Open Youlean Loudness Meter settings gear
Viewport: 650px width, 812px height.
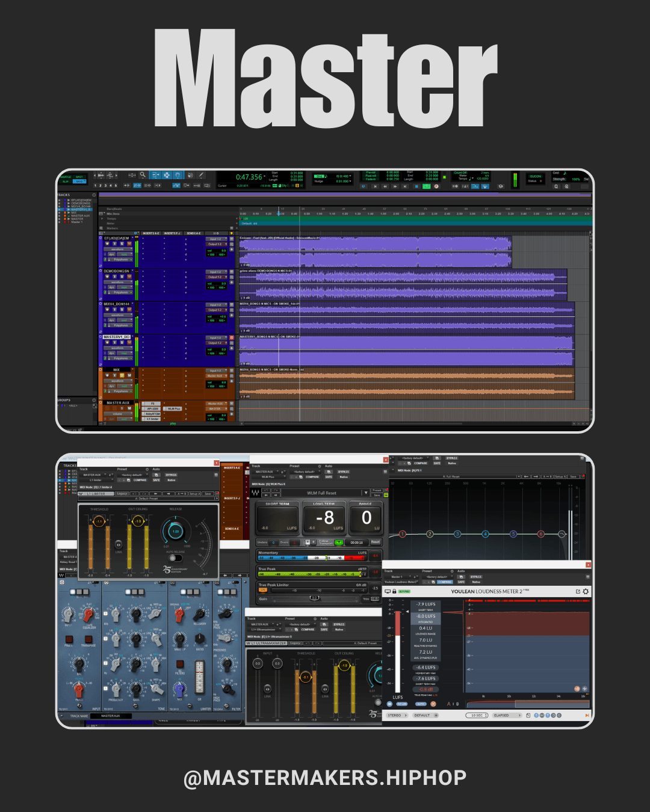(x=586, y=592)
